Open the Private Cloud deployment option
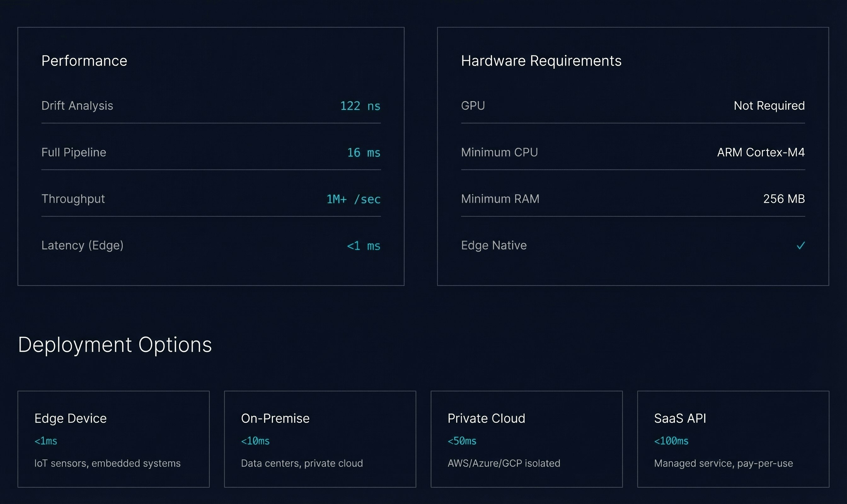 pyautogui.click(x=526, y=439)
